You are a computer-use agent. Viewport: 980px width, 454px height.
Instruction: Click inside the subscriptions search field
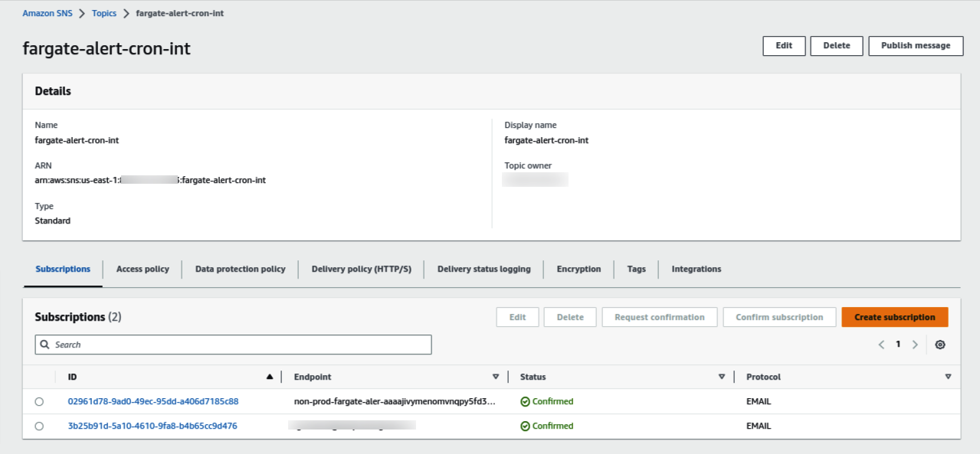(x=230, y=345)
